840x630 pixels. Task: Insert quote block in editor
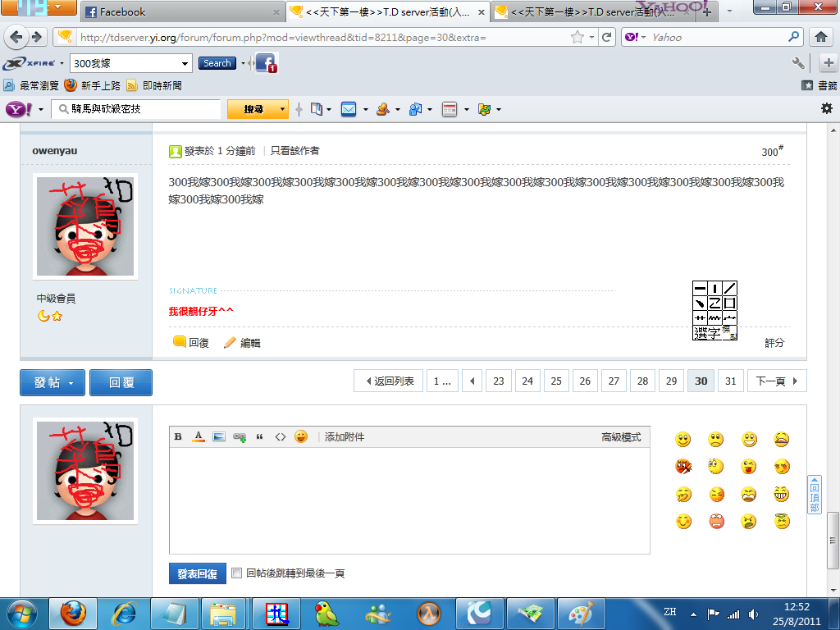click(260, 436)
